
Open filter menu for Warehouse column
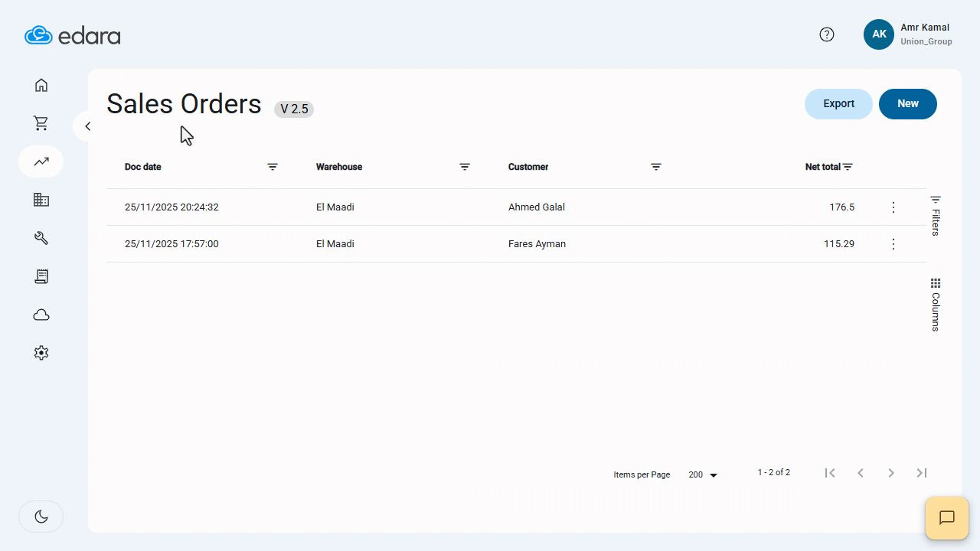(465, 167)
